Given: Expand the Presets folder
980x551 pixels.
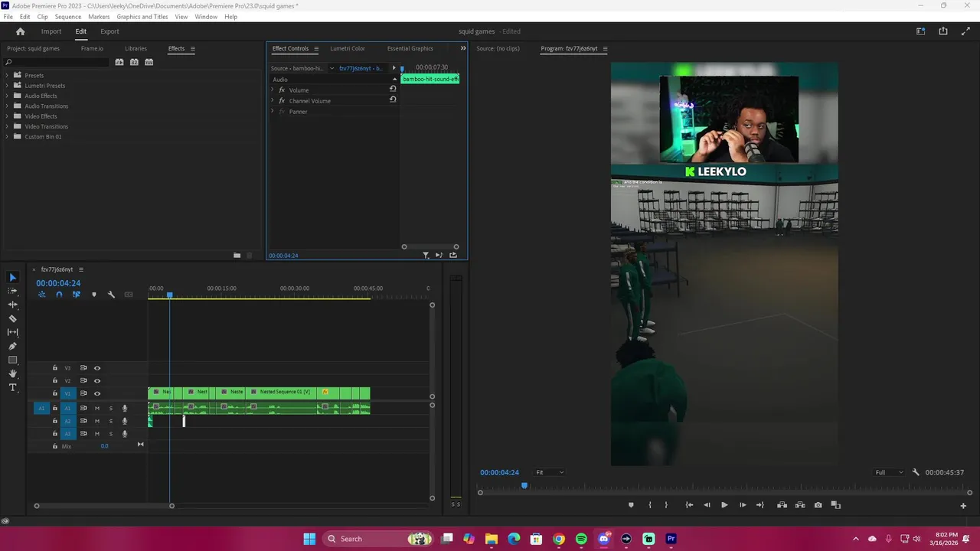Looking at the screenshot, I should coord(7,75).
